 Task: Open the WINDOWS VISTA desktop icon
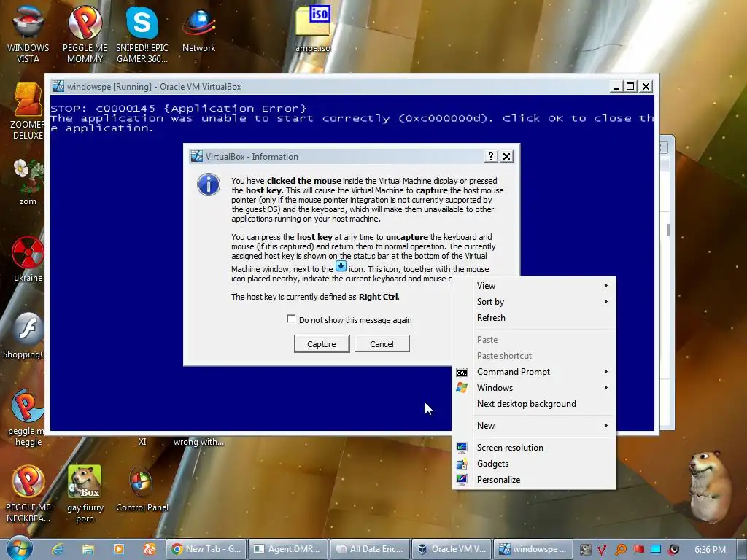coord(28,34)
